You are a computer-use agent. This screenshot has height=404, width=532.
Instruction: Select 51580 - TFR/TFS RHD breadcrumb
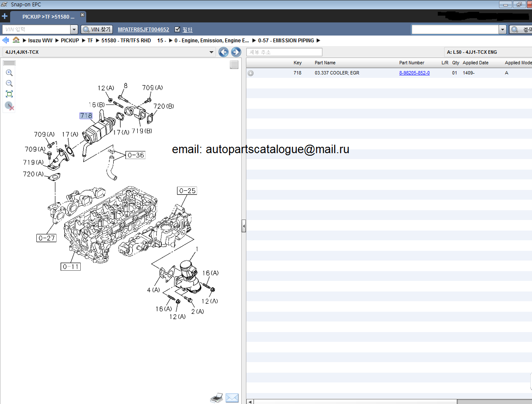[126, 41]
